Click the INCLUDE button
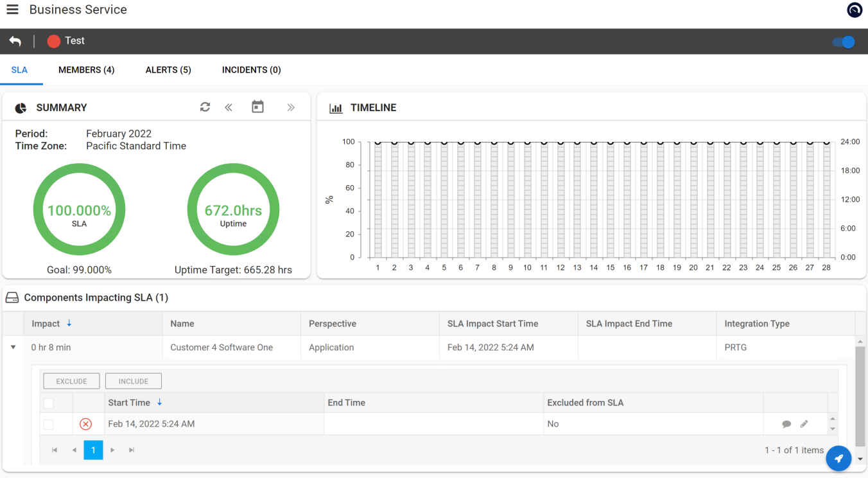 point(133,380)
